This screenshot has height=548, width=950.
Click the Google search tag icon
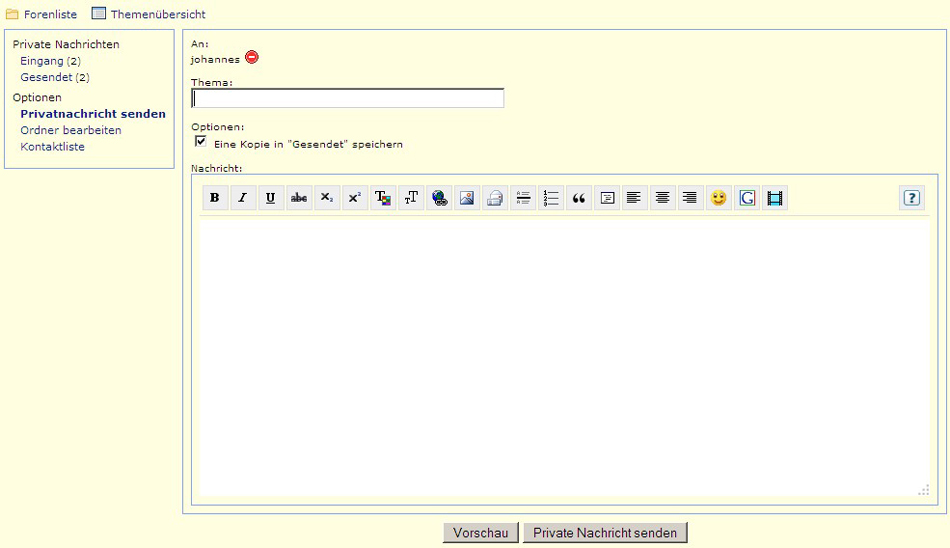pyautogui.click(x=747, y=198)
